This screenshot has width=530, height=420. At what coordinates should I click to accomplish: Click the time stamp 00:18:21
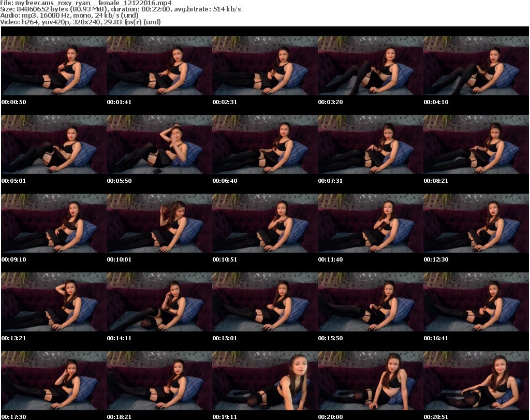click(x=120, y=417)
